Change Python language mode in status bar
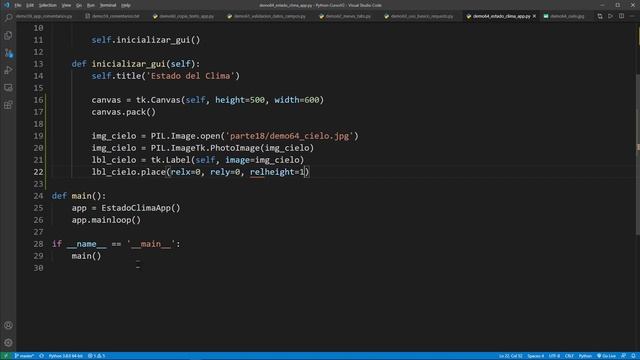The width and height of the screenshot is (640, 360). tap(584, 356)
